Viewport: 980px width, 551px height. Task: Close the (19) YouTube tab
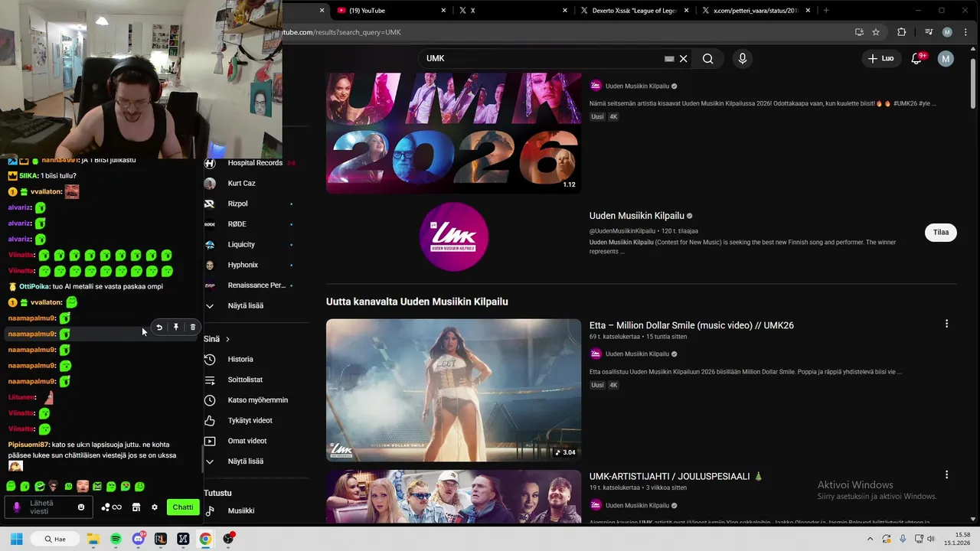(x=443, y=11)
